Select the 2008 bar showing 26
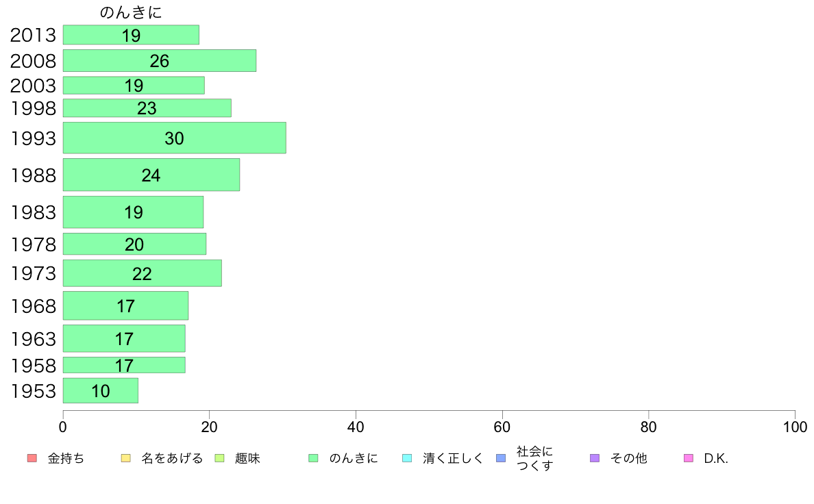 pos(160,61)
